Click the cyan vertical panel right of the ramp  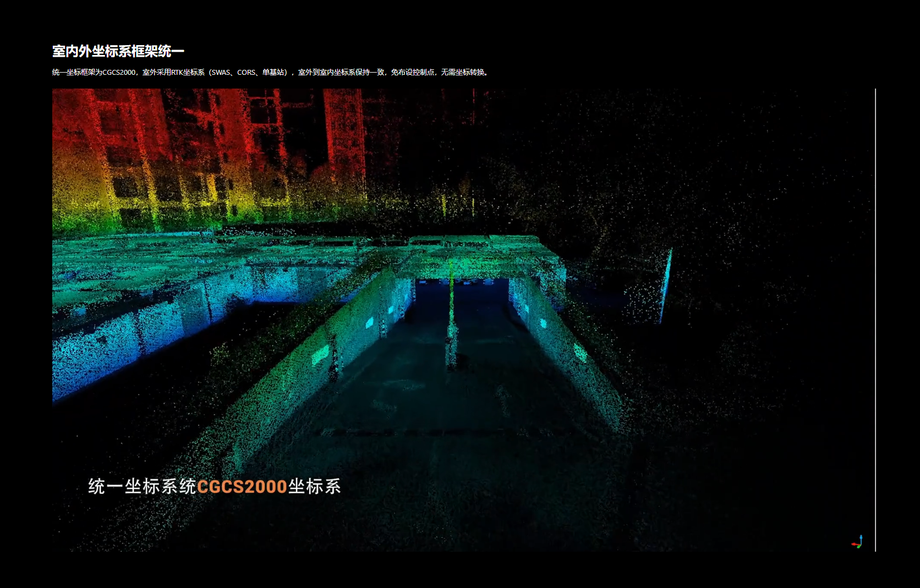(x=666, y=286)
